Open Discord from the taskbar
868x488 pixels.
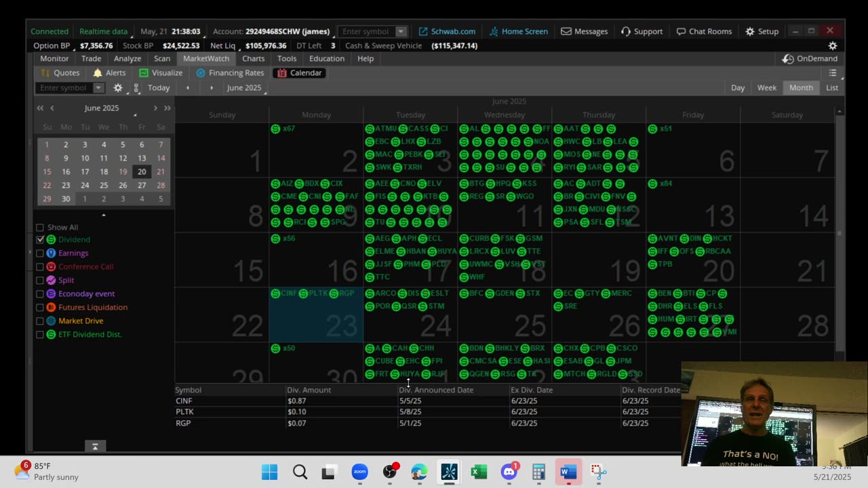coord(509,472)
